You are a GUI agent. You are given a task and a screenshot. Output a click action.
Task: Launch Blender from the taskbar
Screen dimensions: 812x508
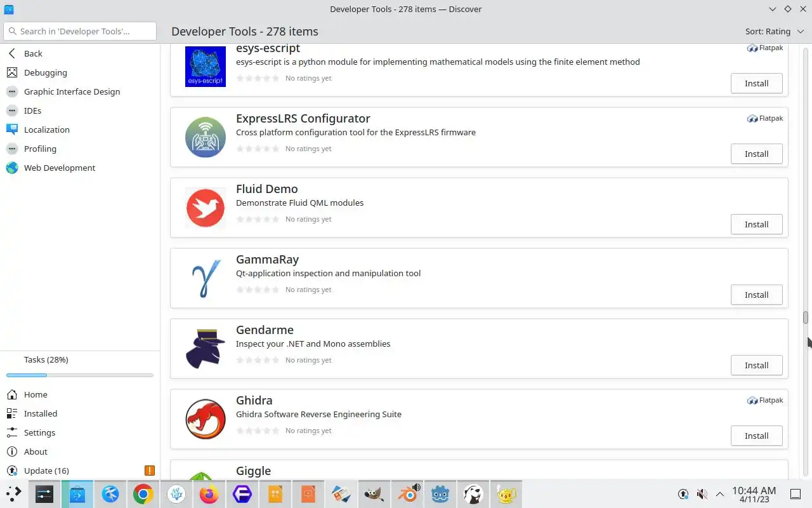407,494
